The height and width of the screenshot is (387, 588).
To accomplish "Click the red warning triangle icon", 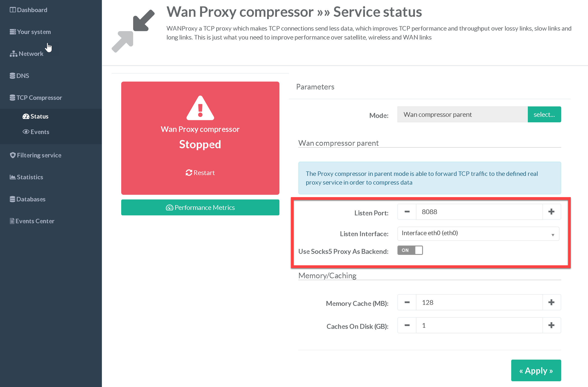I will pyautogui.click(x=200, y=108).
